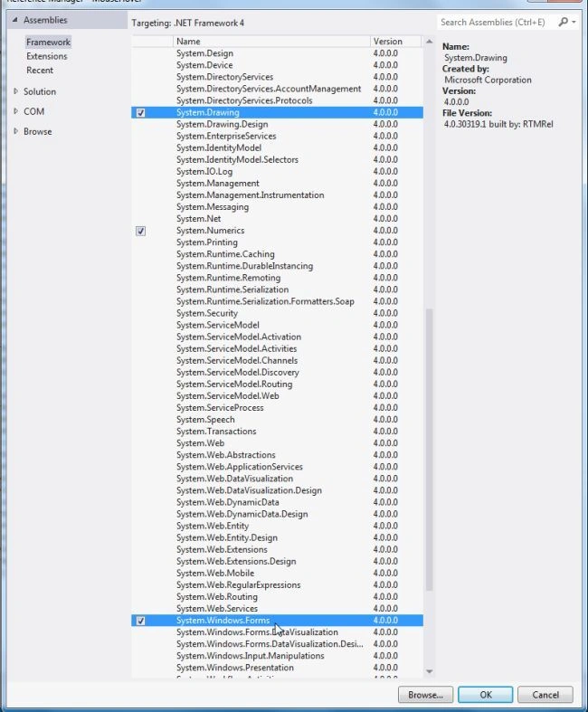The width and height of the screenshot is (588, 712).
Task: Select System.Runtime.Remoting row
Action: pos(277,278)
